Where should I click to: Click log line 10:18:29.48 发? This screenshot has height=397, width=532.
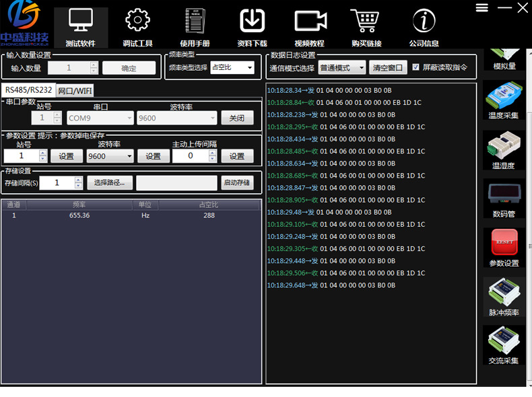[329, 212]
